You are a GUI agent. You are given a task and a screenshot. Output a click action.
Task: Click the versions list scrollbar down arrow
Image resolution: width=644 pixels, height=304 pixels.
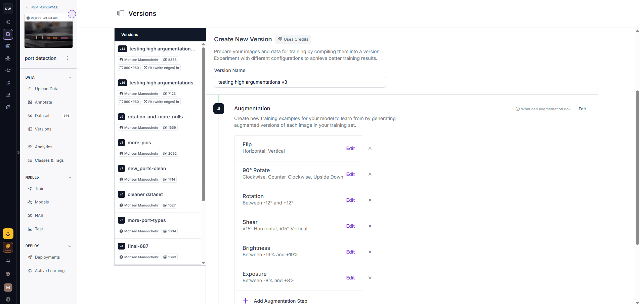(203, 263)
